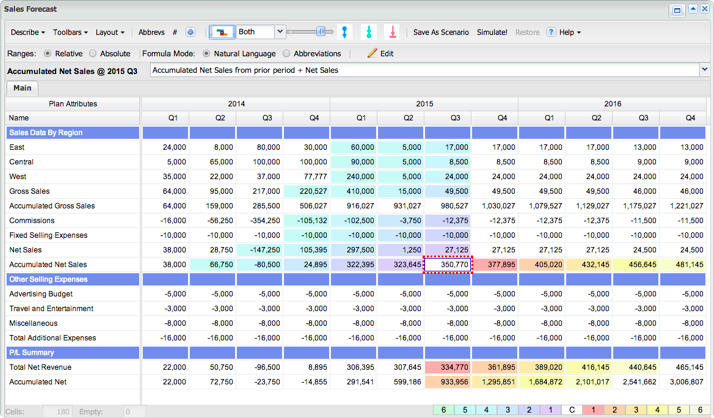Open the Layout dropdown menu
The image size is (714, 418).
(x=110, y=32)
